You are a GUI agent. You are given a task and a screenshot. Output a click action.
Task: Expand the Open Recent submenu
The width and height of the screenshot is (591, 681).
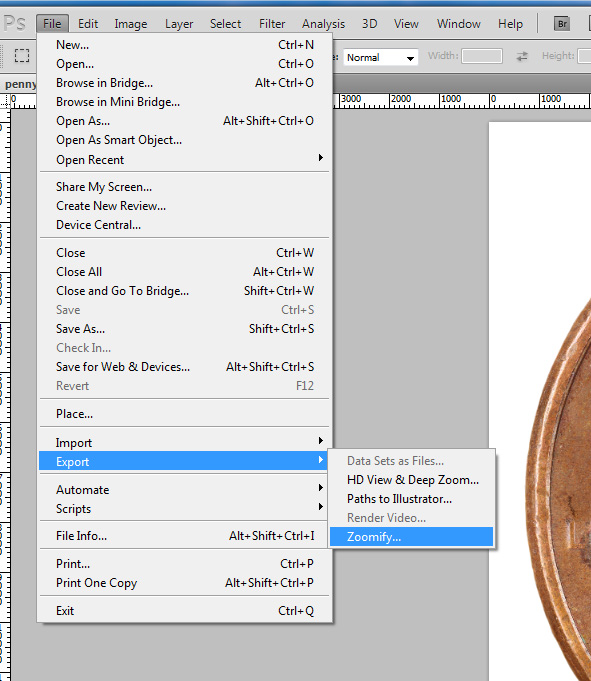tap(185, 159)
